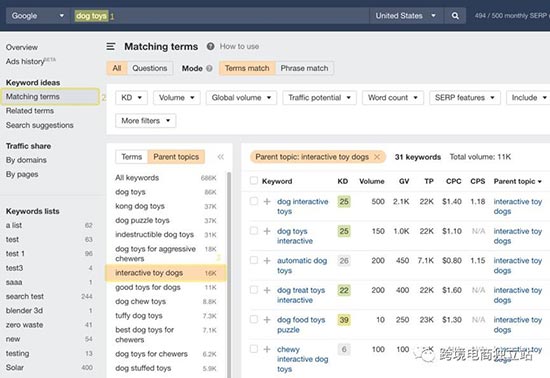This screenshot has height=378, width=550.
Task: Check the 'automatic dog toys' row checkbox
Action: click(254, 260)
